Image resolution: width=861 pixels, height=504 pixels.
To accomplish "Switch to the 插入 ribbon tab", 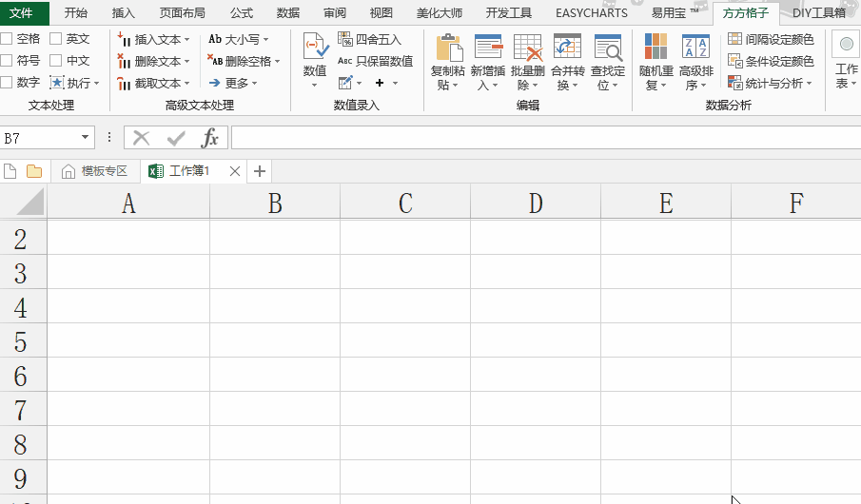I will (123, 12).
